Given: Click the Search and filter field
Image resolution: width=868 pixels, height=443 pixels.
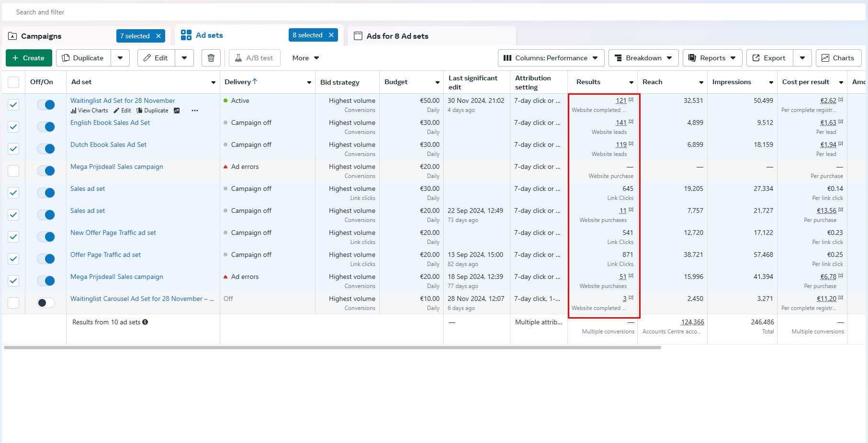Looking at the screenshot, I should (x=434, y=12).
